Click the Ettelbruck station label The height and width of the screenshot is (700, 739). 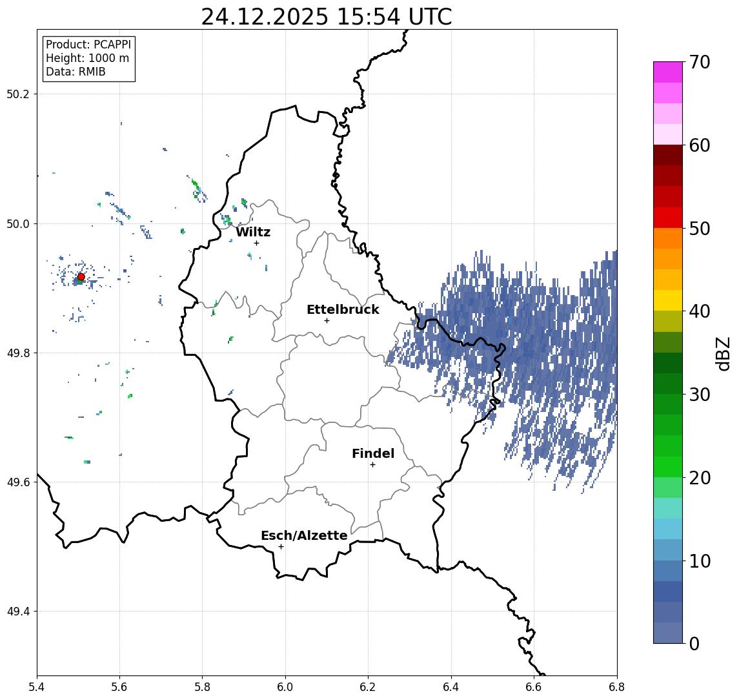click(343, 309)
